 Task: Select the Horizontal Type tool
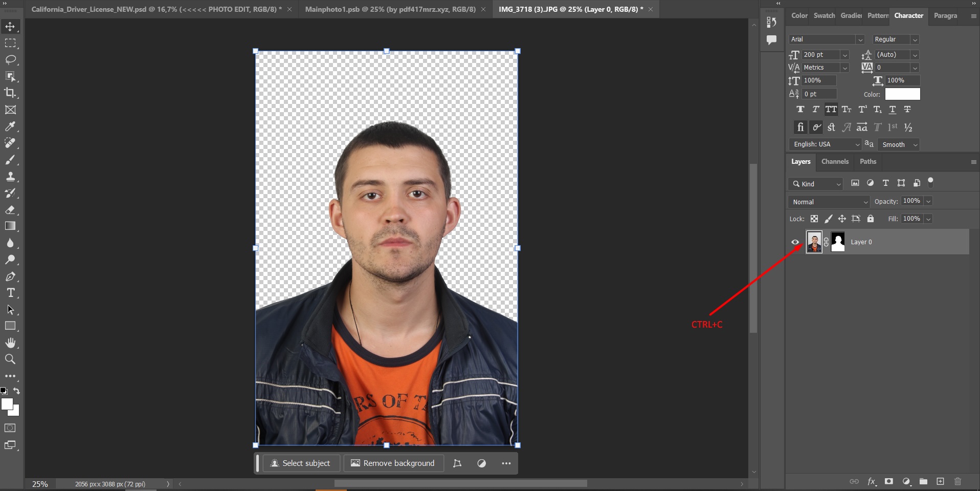[10, 293]
